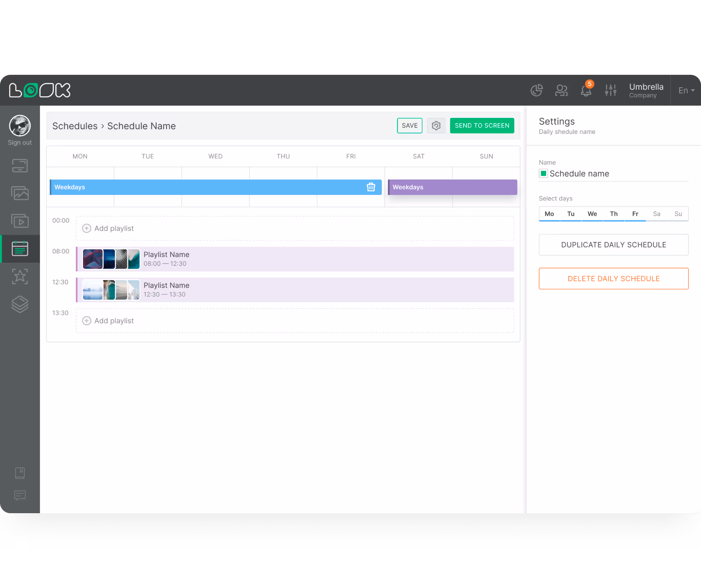Click DUPLICATE DAILY SCHEDULE button
701x588 pixels.
pos(614,245)
